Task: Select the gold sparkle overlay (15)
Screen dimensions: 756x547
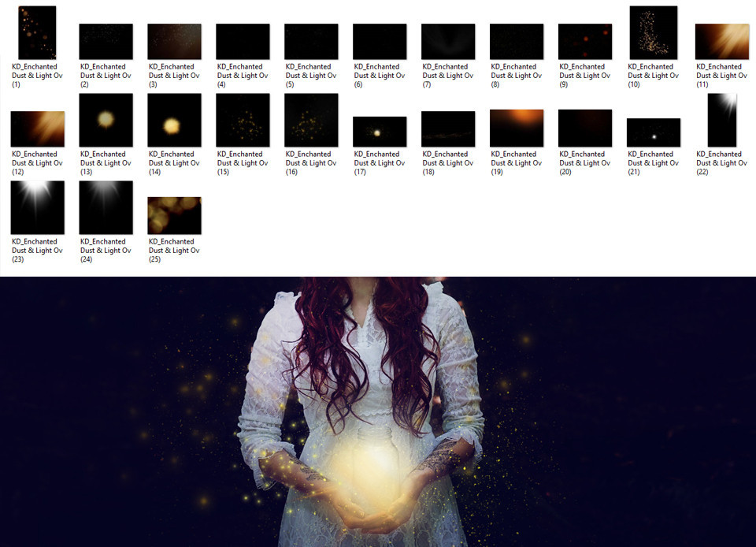Action: point(243,120)
